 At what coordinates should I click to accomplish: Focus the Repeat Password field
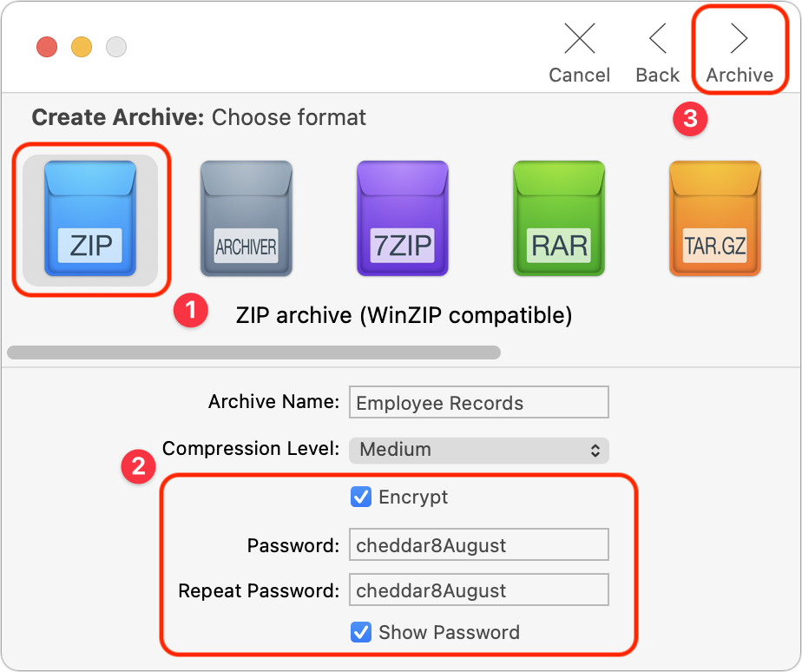click(479, 590)
